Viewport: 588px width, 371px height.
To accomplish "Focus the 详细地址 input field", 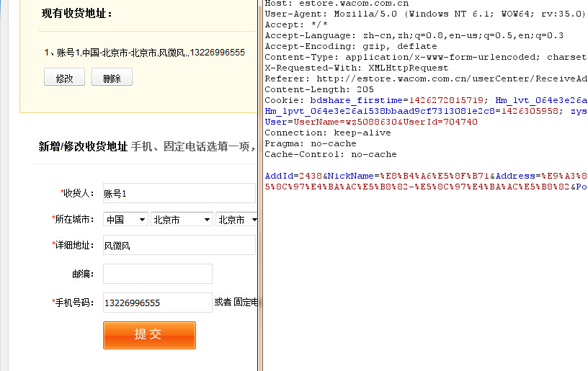I will (179, 245).
